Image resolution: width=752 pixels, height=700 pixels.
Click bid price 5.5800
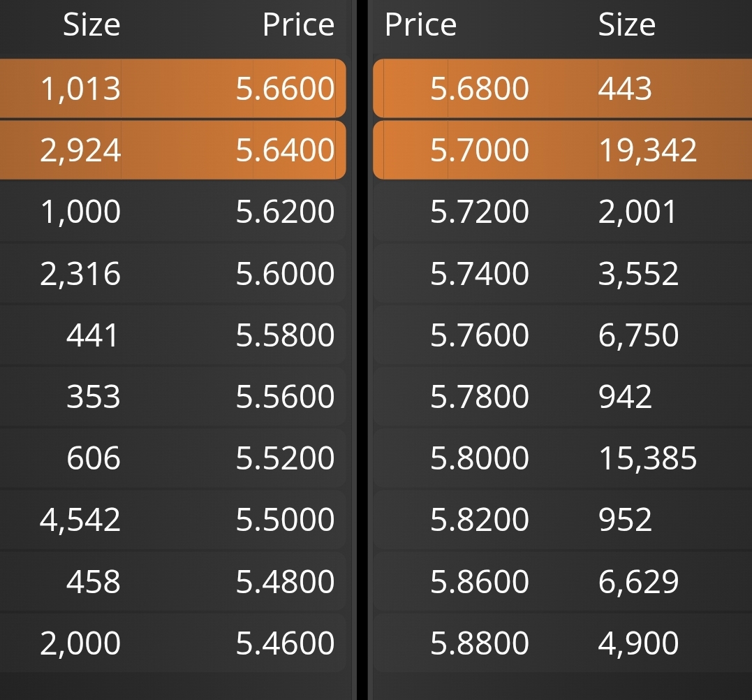pyautogui.click(x=285, y=335)
